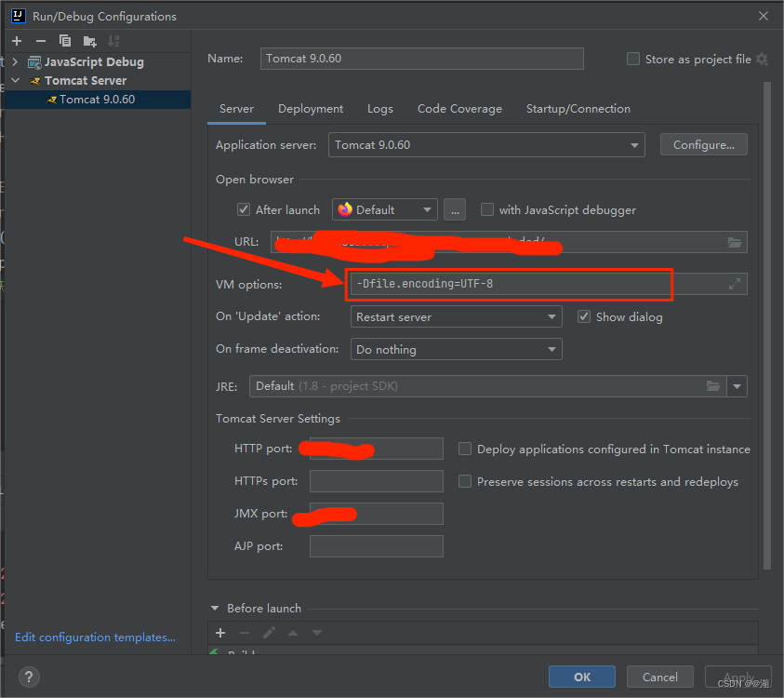This screenshot has height=698, width=784.
Task: Click the Configure... button
Action: coord(703,144)
